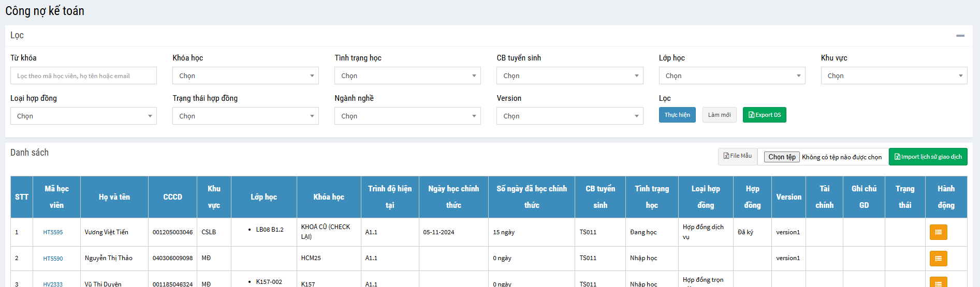
Task: Open action menu for row 3
Action: click(938, 282)
